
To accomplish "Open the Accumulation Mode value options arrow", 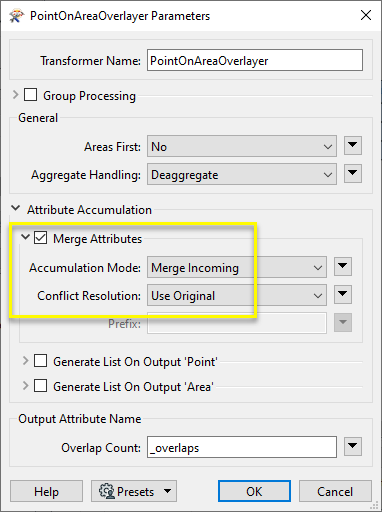I will tap(343, 267).
